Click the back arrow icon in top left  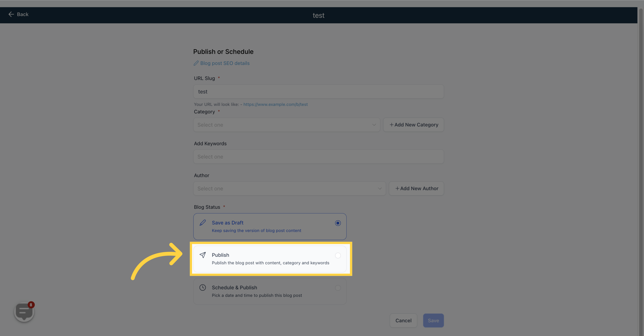coord(11,14)
